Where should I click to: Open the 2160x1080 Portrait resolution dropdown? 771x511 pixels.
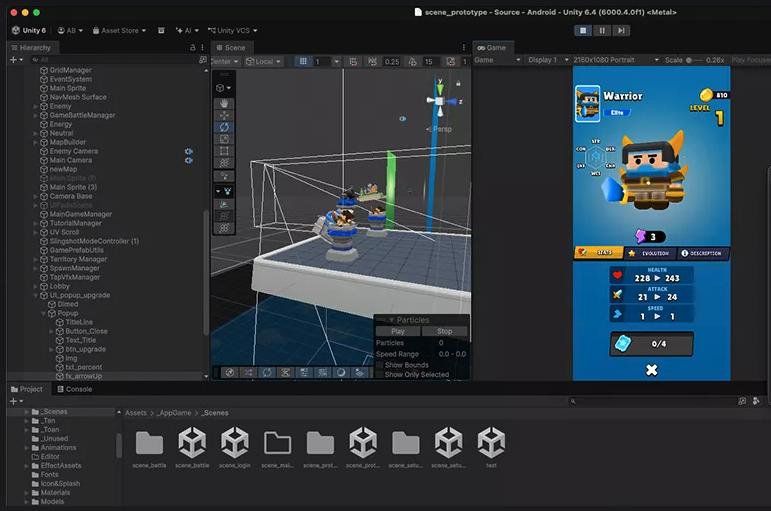point(616,60)
